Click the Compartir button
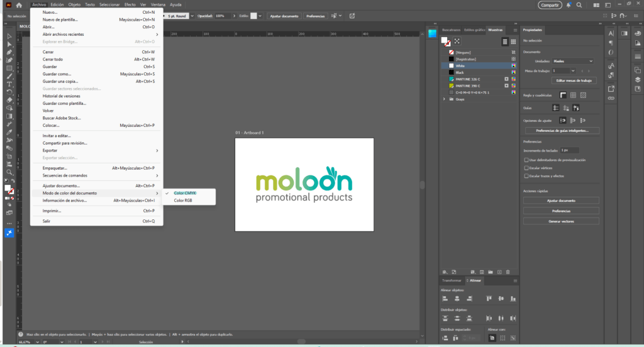644x347 pixels. point(550,5)
